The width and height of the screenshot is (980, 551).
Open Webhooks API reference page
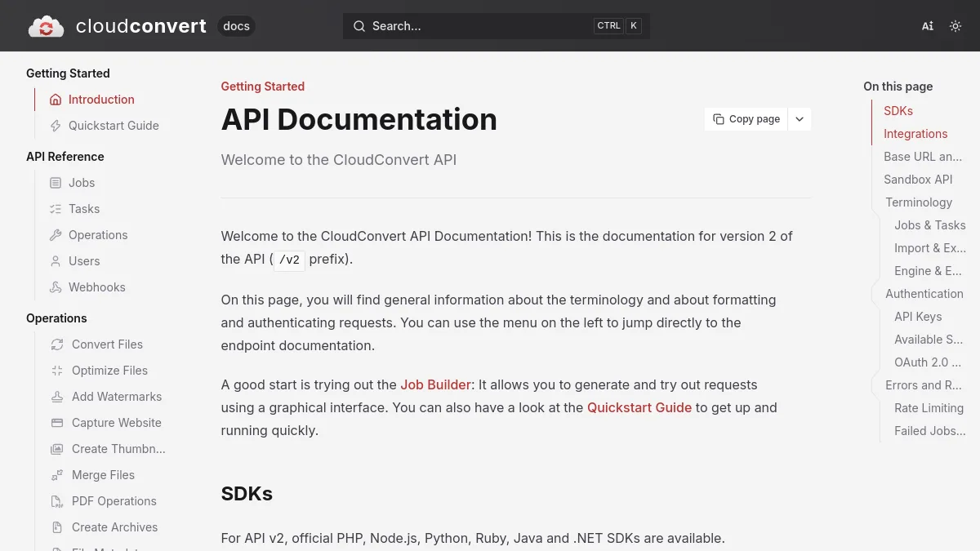point(97,287)
